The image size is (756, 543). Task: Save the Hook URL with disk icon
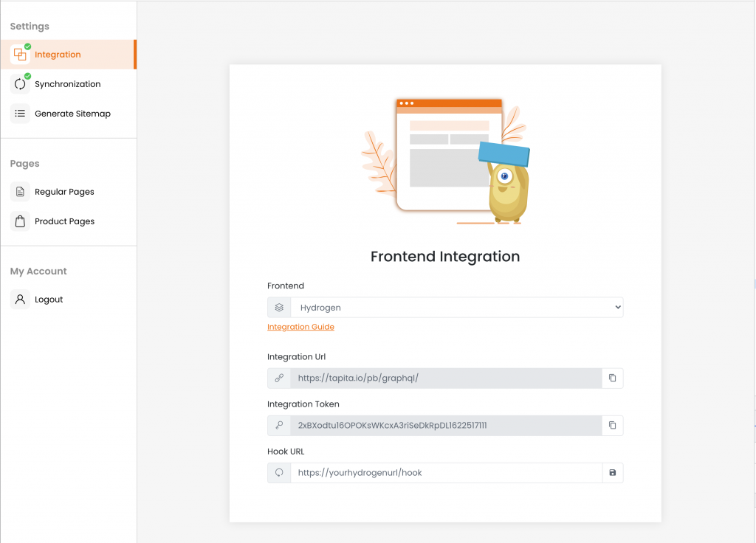pyautogui.click(x=612, y=473)
